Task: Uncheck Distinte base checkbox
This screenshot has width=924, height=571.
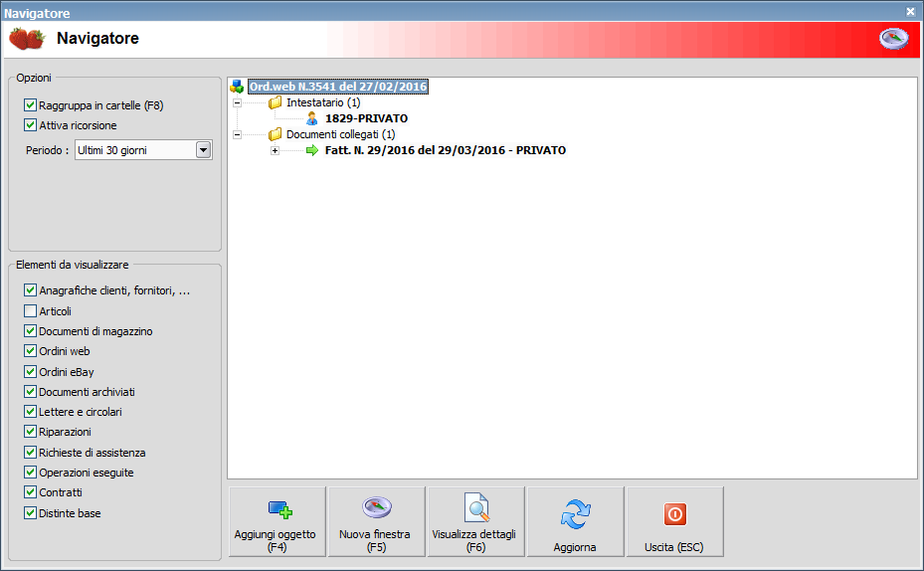Action: pos(30,512)
